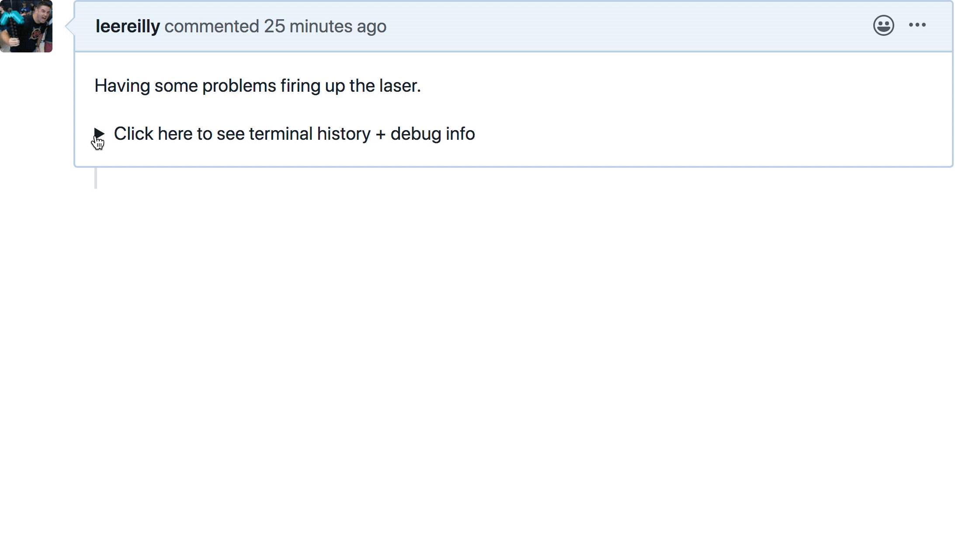Click the '25 minutes ago' timestamp link

(x=325, y=26)
